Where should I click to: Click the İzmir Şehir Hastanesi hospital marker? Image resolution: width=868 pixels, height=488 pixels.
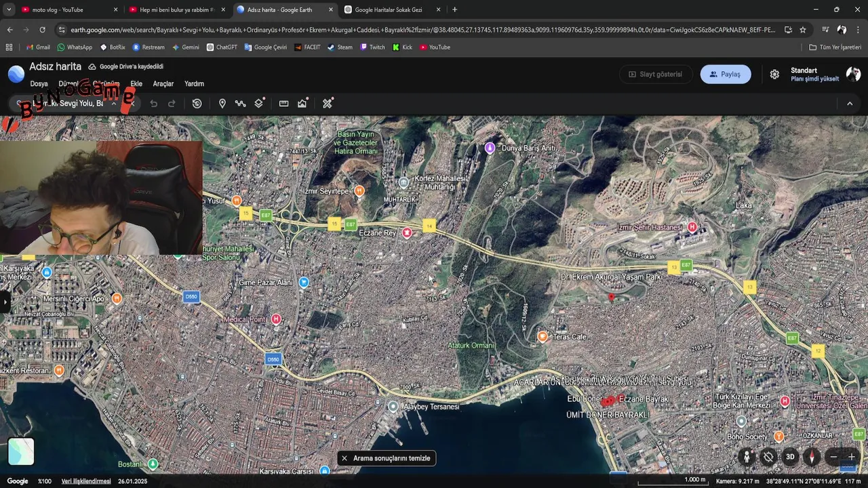coord(692,227)
